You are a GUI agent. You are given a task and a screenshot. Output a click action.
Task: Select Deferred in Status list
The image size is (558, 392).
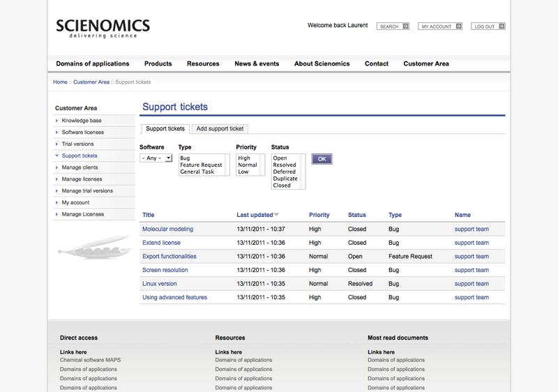coord(284,172)
